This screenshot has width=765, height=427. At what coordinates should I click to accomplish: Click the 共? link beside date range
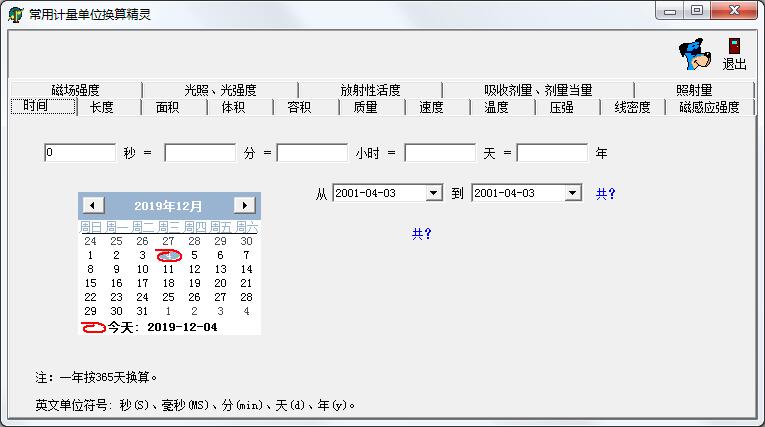(605, 194)
